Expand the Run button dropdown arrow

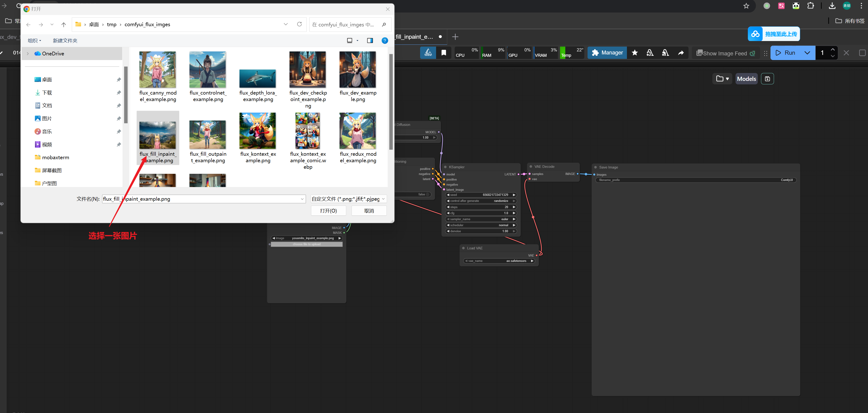pyautogui.click(x=807, y=53)
